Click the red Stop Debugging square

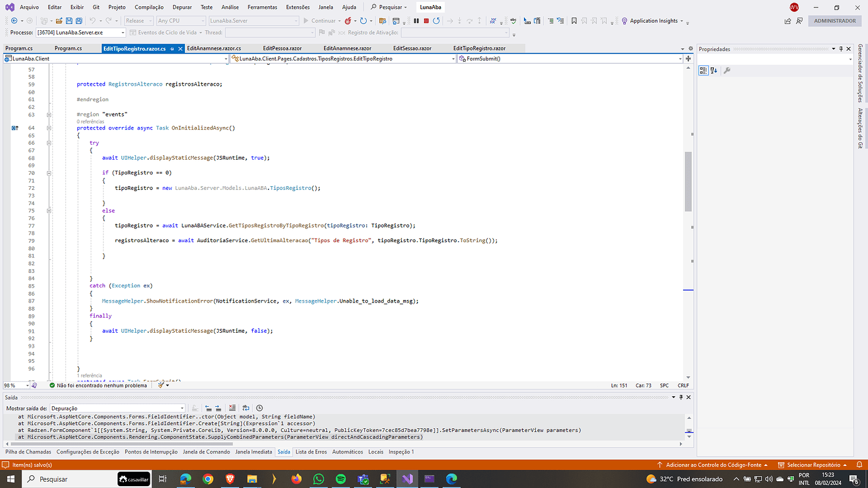[426, 21]
